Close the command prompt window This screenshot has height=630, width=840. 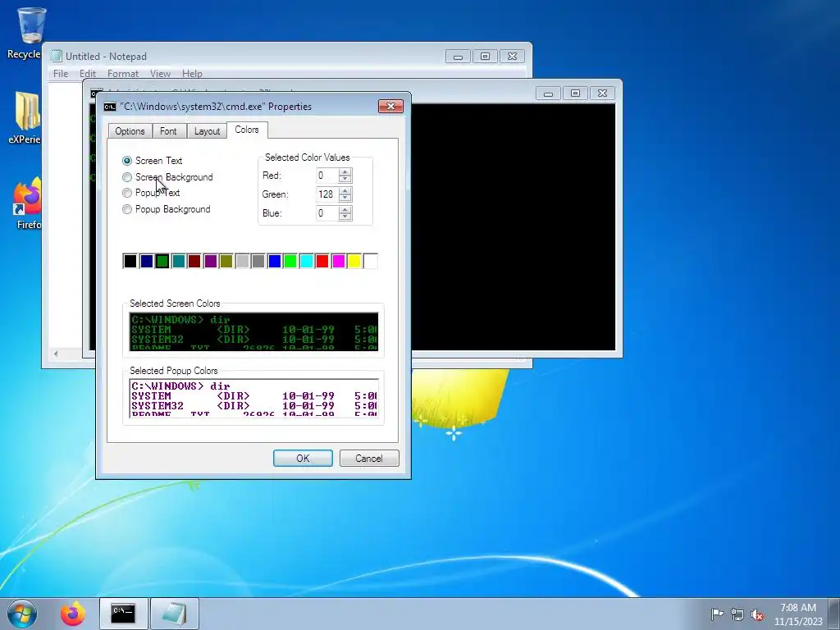coord(602,94)
